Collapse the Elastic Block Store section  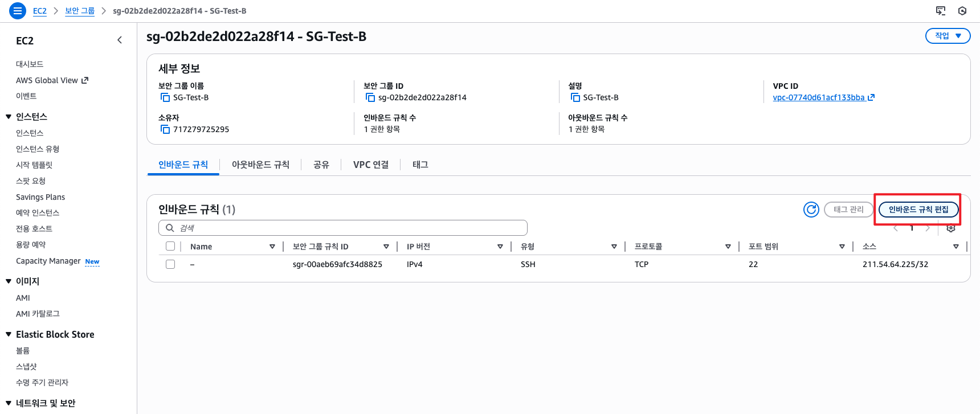(9, 334)
